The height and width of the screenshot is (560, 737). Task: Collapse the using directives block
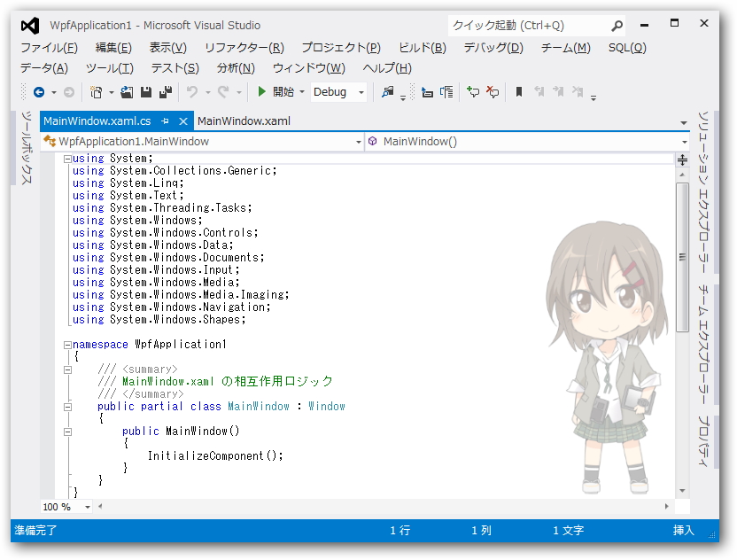67,159
